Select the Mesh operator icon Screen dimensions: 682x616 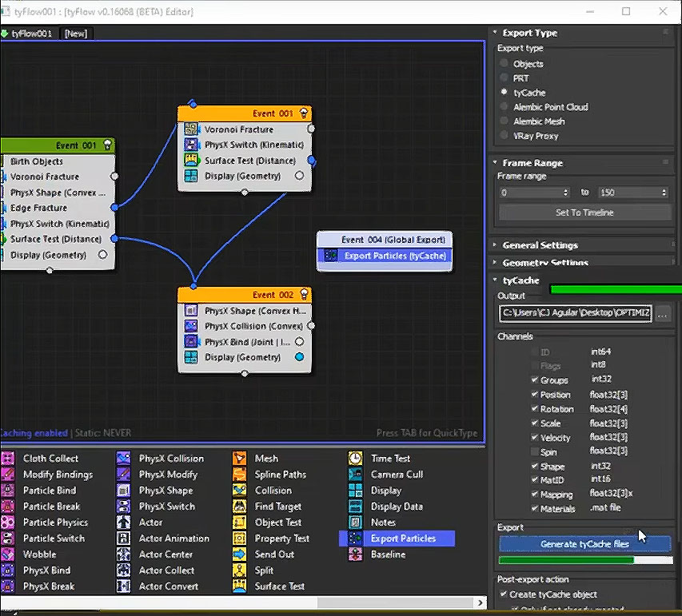[x=239, y=458]
